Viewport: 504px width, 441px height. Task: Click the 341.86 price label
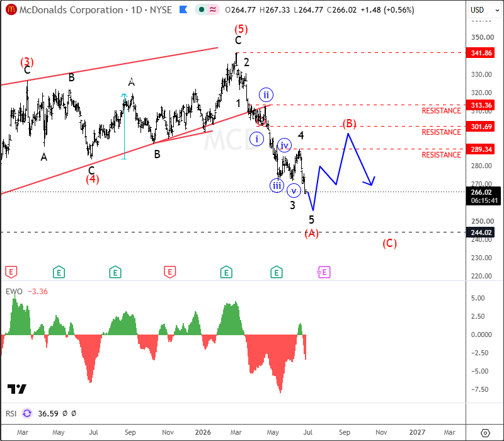click(481, 53)
